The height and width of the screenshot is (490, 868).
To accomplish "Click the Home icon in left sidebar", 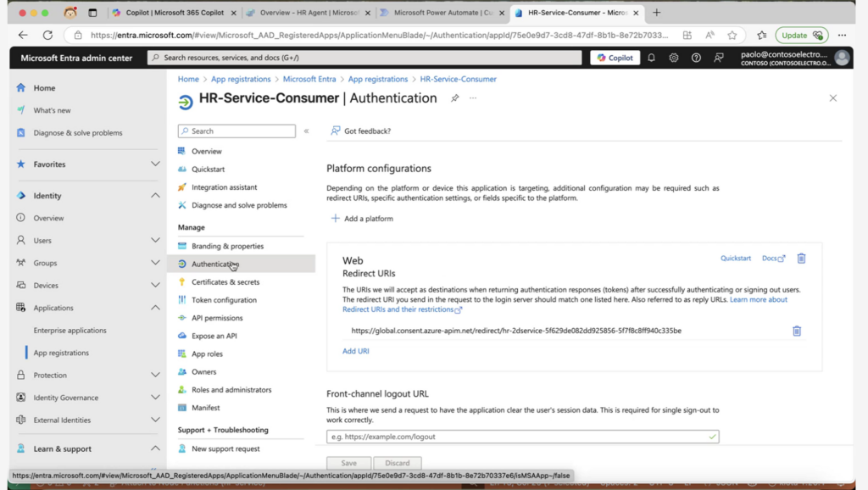I will 21,87.
